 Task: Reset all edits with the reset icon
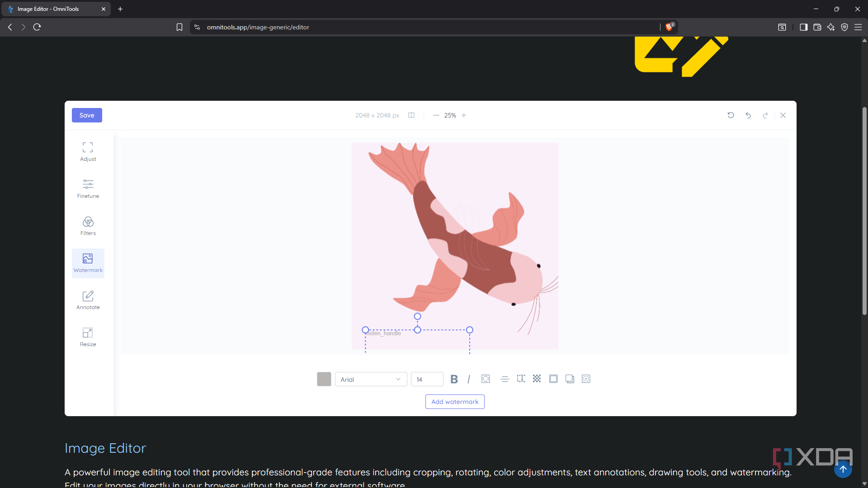(731, 115)
